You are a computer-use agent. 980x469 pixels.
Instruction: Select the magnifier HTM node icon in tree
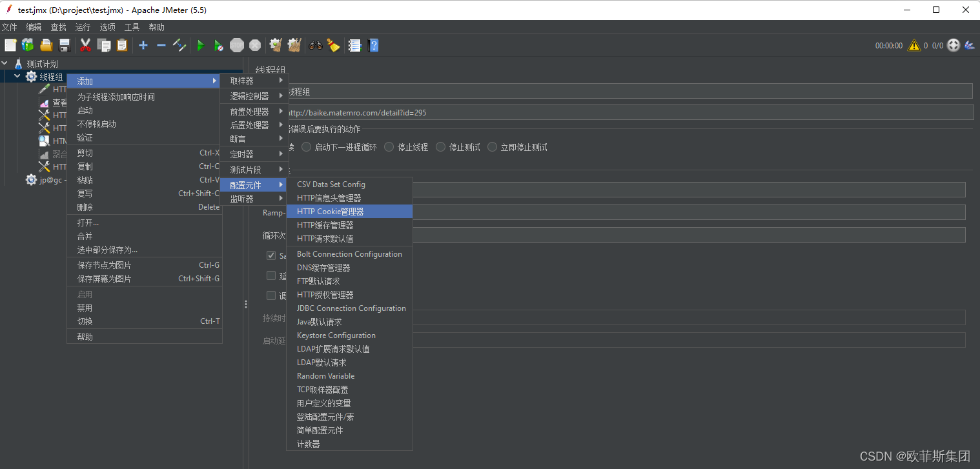[x=45, y=141]
